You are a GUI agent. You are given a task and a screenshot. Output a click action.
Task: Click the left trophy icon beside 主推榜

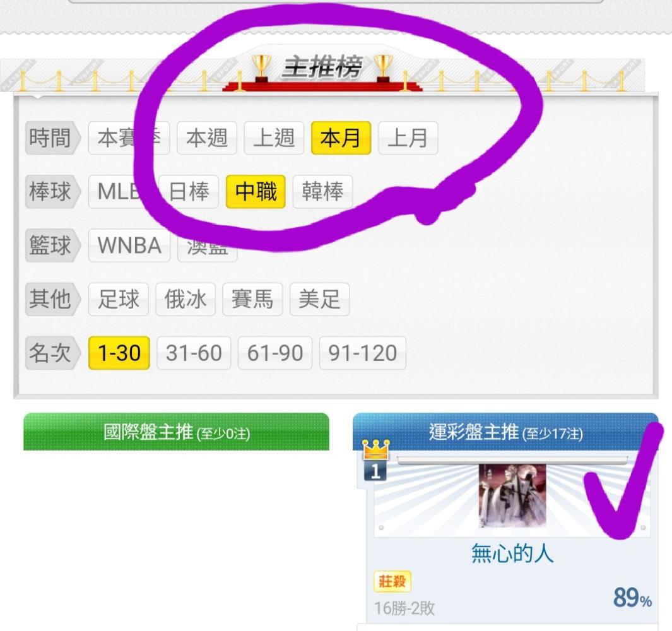coord(261,68)
